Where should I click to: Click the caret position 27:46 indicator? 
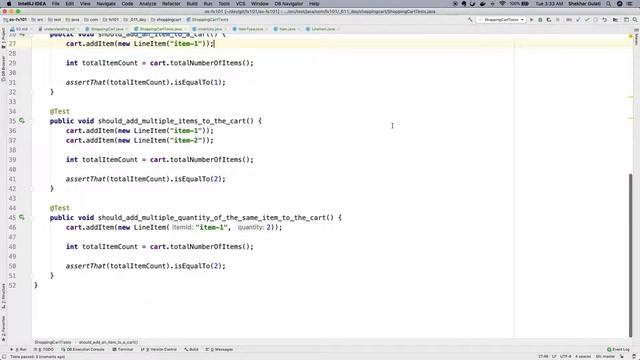[x=543, y=356]
